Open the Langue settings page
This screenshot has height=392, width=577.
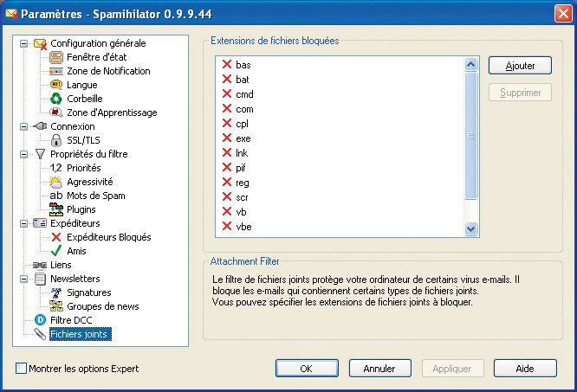click(x=82, y=85)
